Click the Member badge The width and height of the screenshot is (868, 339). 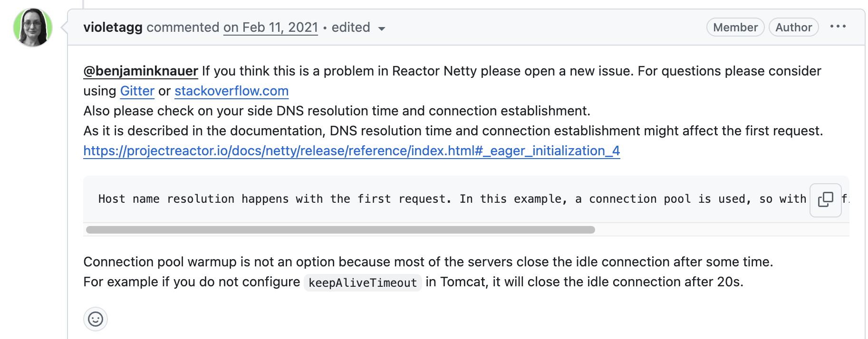click(x=735, y=28)
